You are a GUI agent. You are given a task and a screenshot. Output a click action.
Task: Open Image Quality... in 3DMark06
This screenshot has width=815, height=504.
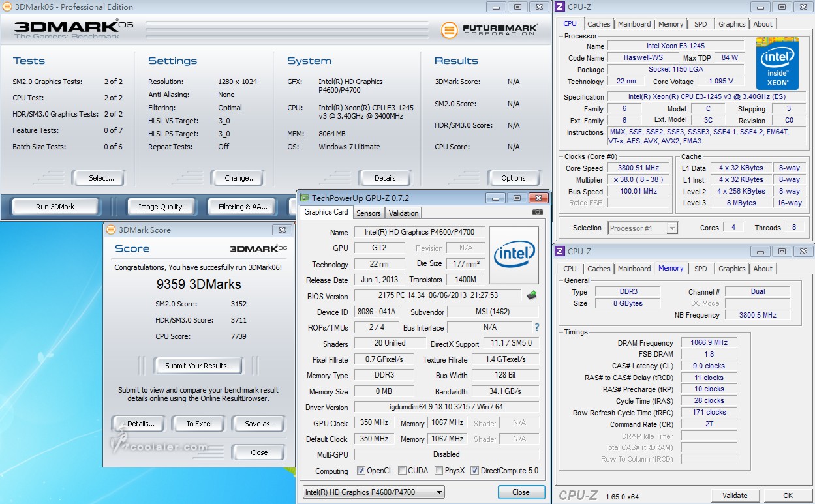pos(162,207)
